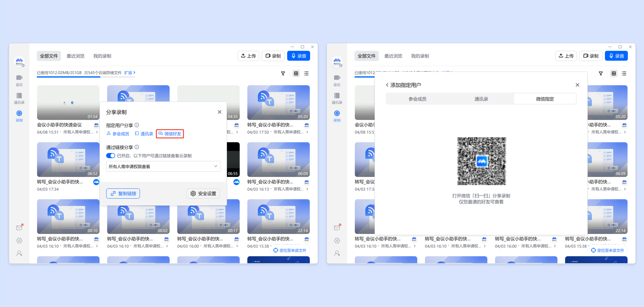The width and height of the screenshot is (644, 307).
Task: Open 会议小助手的快速会议 thumbnail in left window
Action: click(x=68, y=103)
